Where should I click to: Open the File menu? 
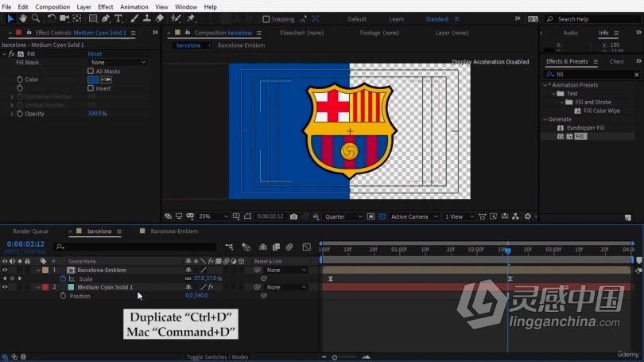(x=6, y=7)
